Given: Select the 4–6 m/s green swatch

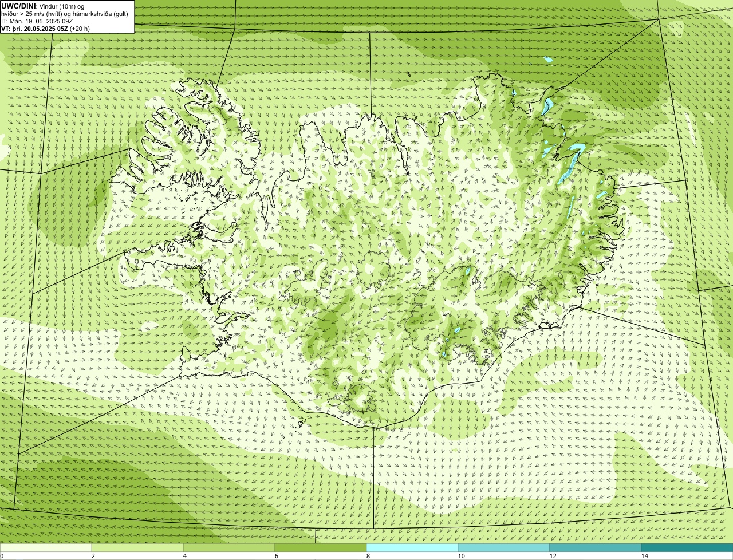Looking at the screenshot, I should tap(229, 548).
